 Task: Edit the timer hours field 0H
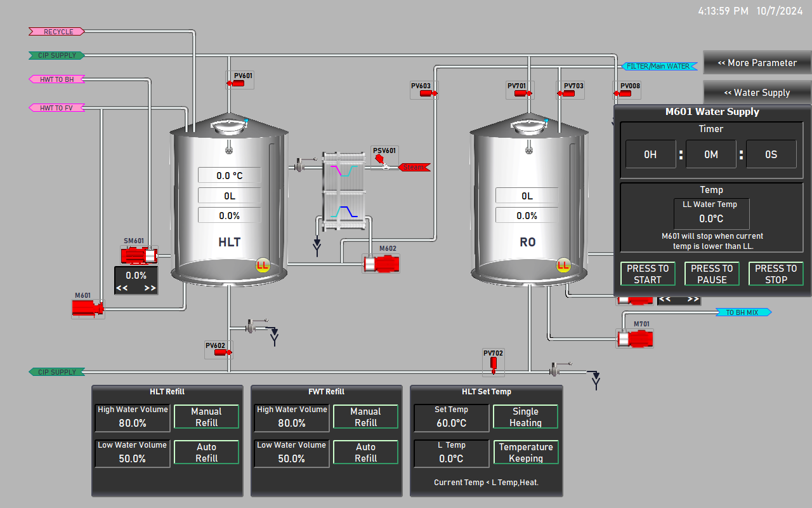(x=651, y=154)
